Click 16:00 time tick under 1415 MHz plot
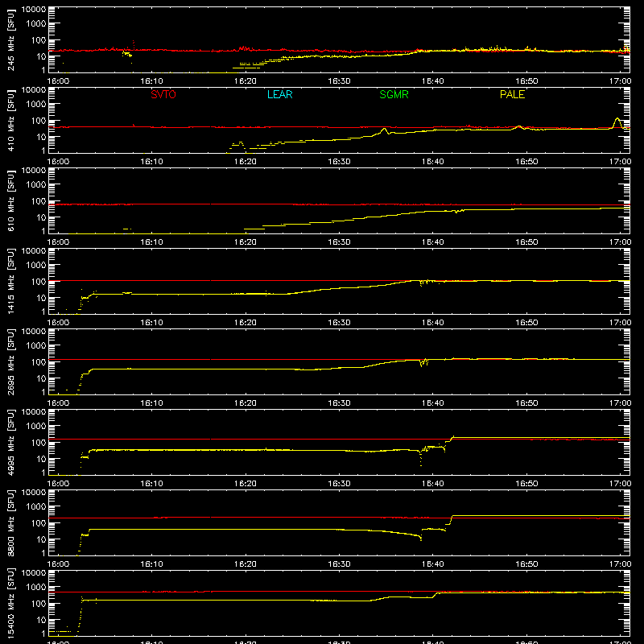644x644 pixels. (x=58, y=323)
